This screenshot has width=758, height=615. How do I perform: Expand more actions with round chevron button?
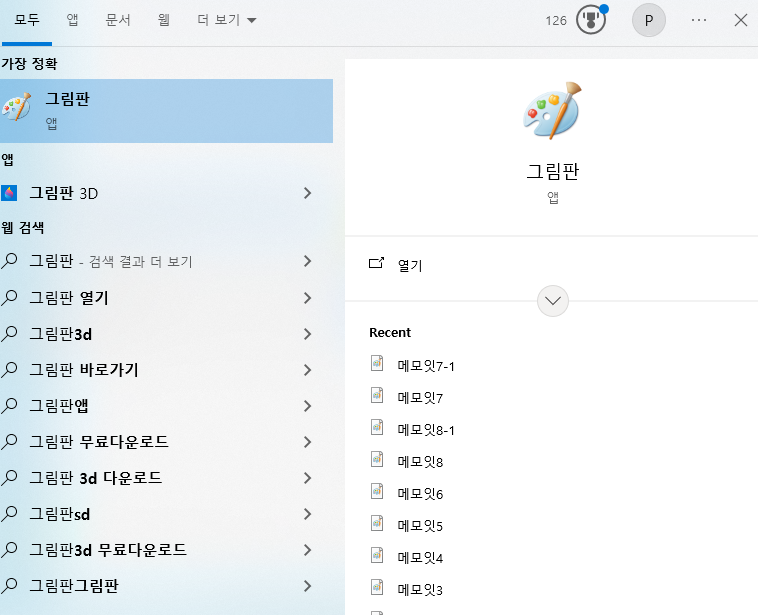tap(553, 301)
